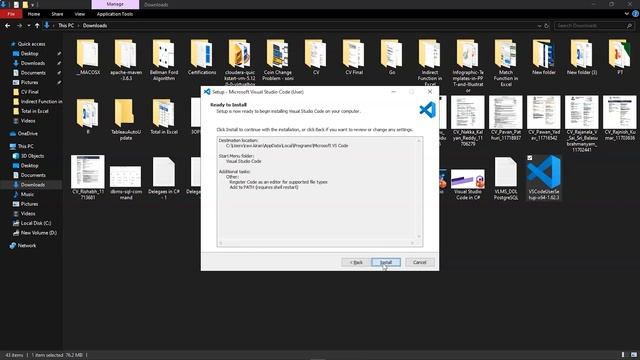Cancel the Visual Studio Code setup
The width and height of the screenshot is (640, 360).
[420, 262]
